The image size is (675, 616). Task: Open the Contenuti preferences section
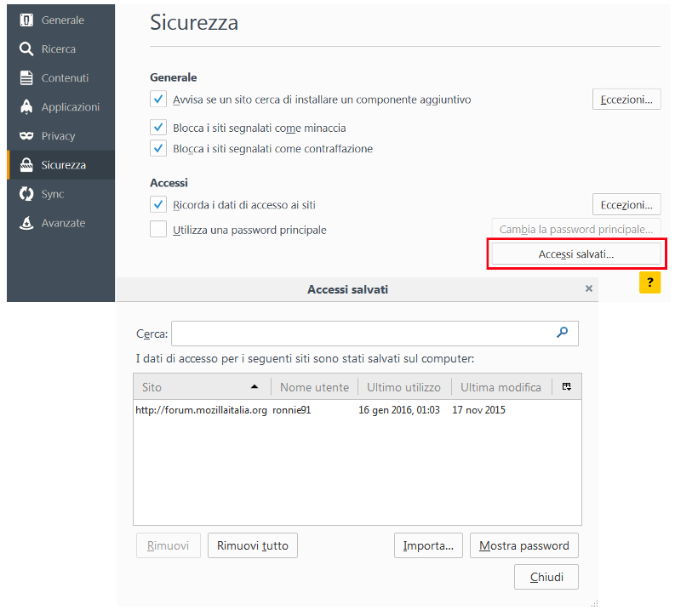pos(64,78)
